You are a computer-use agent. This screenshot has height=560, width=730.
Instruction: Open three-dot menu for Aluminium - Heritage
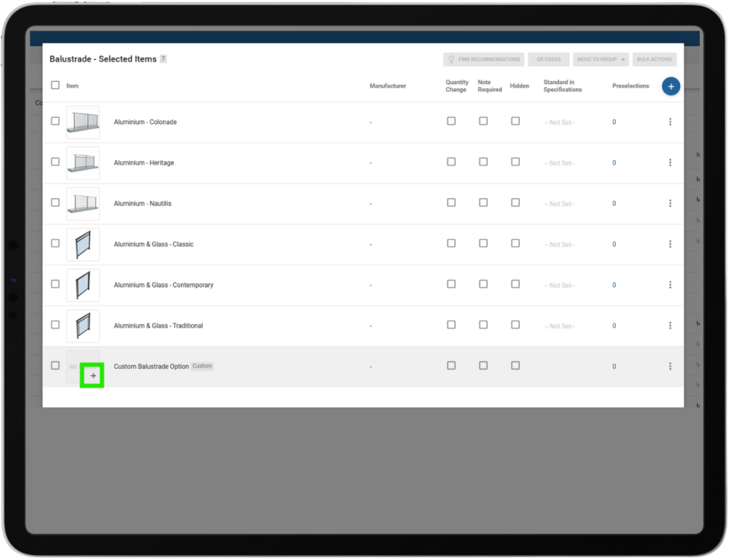[x=670, y=162]
